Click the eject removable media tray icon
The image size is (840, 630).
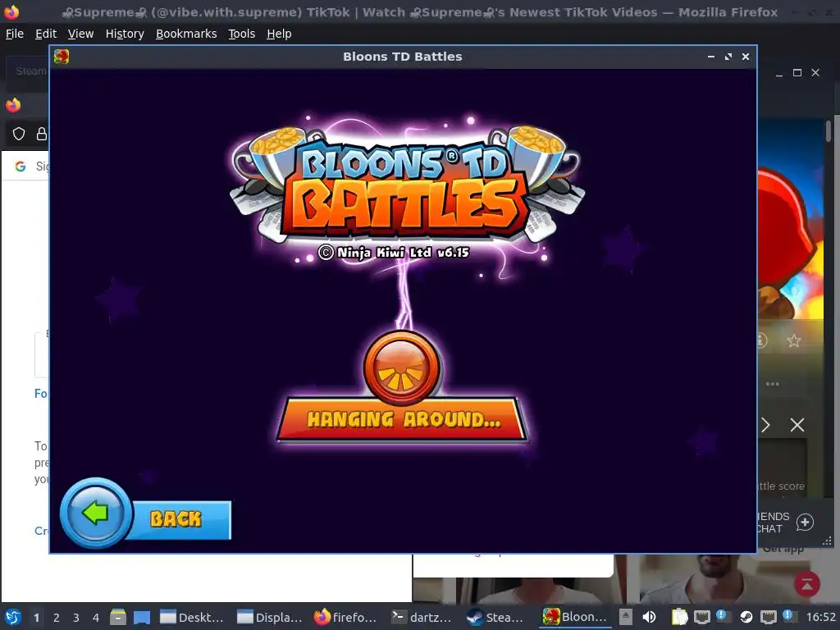[625, 617]
